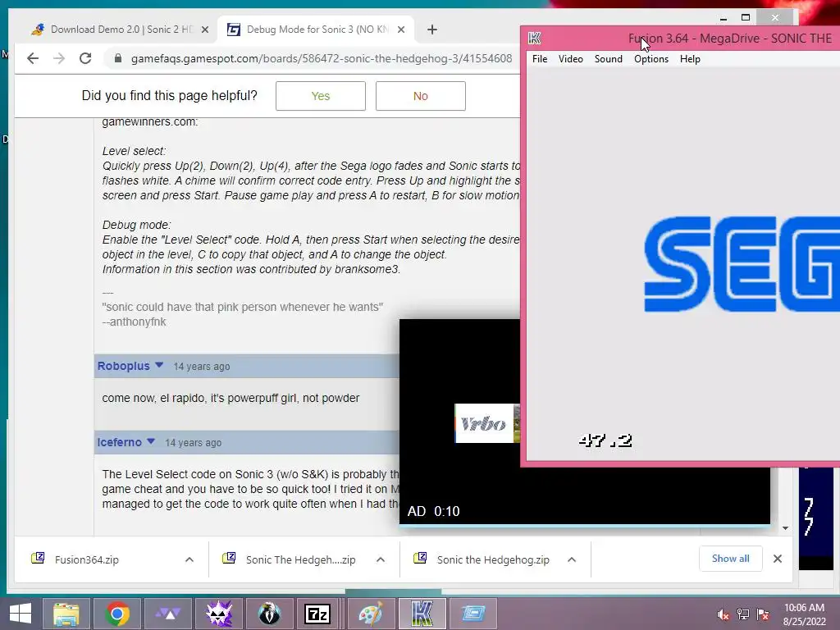This screenshot has width=840, height=630.
Task: Click the purple triangles taskbar icon
Action: point(168,614)
